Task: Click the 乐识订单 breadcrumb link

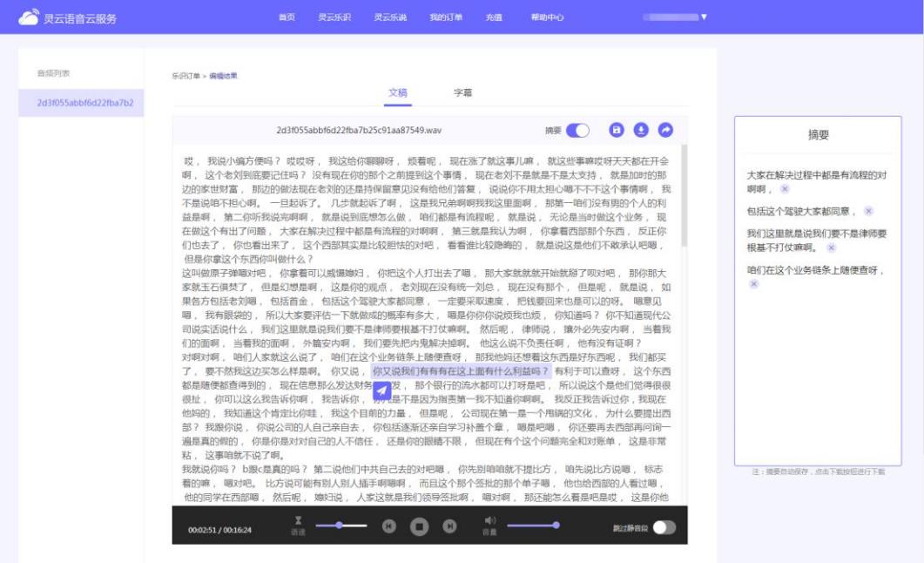Action: point(185,76)
